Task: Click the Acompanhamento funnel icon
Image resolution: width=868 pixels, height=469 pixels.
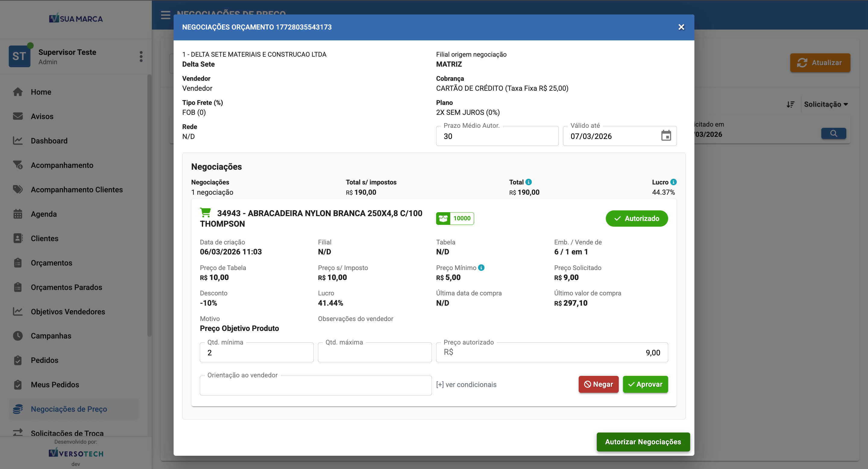Action: coord(18,165)
